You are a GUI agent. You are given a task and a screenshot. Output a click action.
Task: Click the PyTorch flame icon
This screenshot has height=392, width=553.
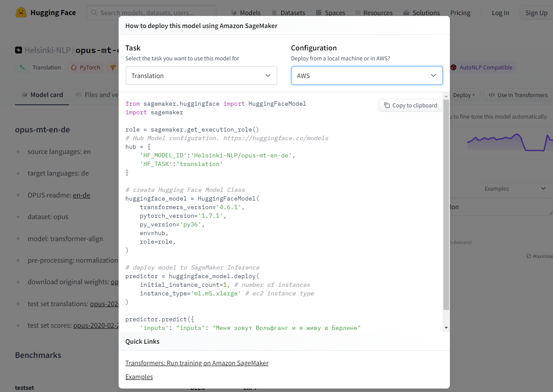(74, 67)
